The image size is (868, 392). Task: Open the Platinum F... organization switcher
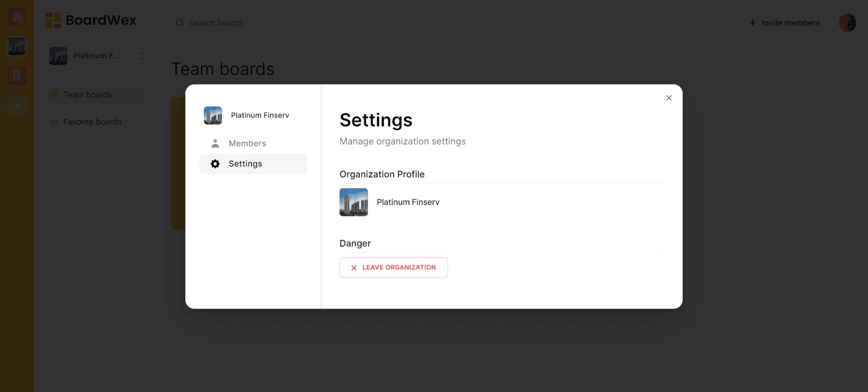pos(97,56)
